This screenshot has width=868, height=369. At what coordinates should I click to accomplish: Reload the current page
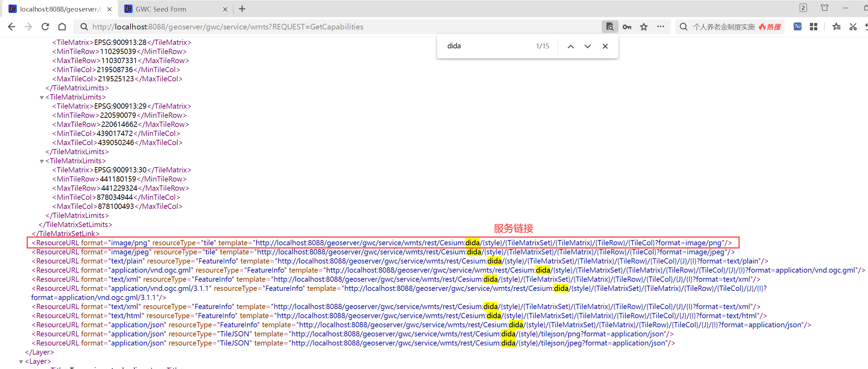(45, 27)
